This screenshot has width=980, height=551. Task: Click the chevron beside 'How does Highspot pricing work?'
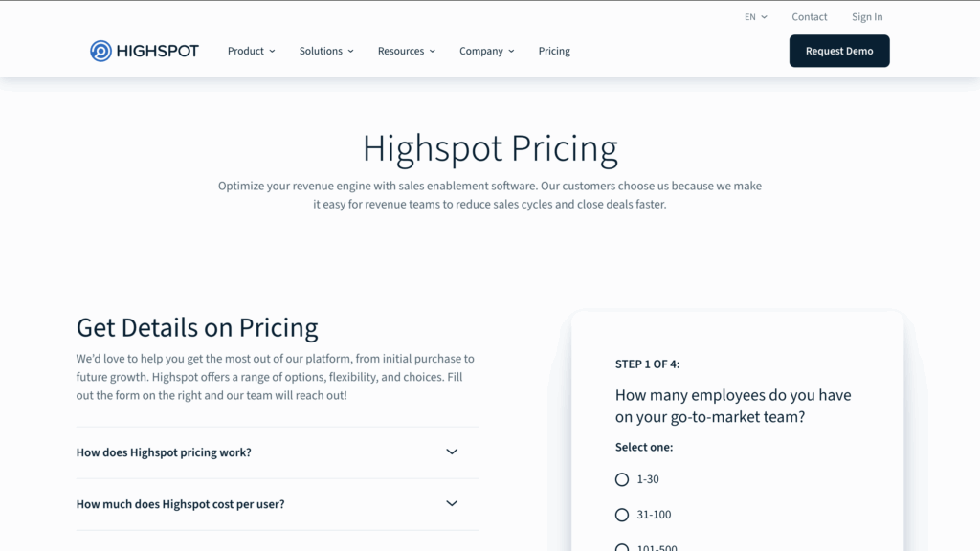(451, 452)
